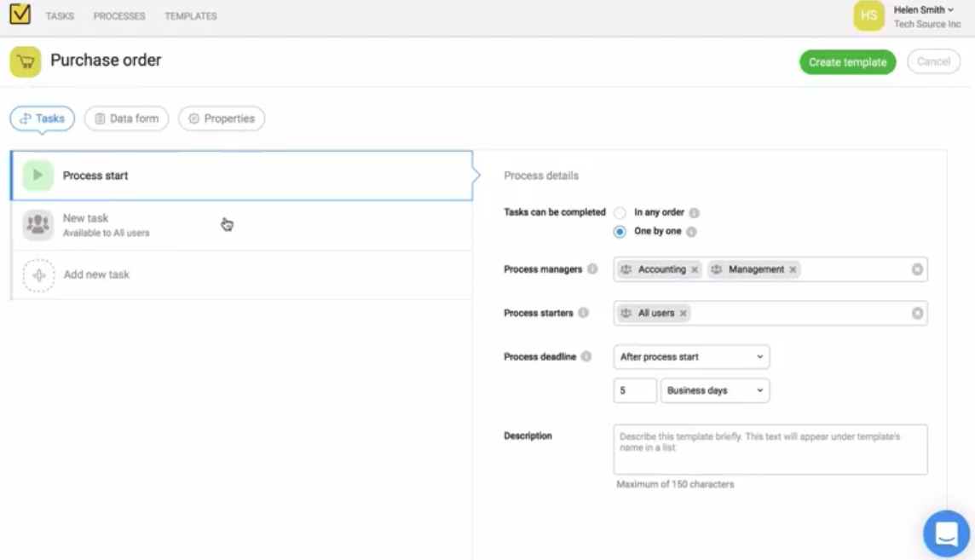Remove the Management tag from managers
This screenshot has height=560, width=975.
coord(793,269)
